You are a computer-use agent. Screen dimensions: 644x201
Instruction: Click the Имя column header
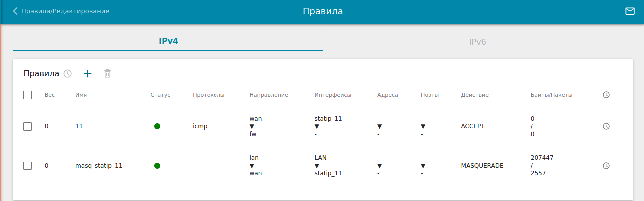(81, 95)
